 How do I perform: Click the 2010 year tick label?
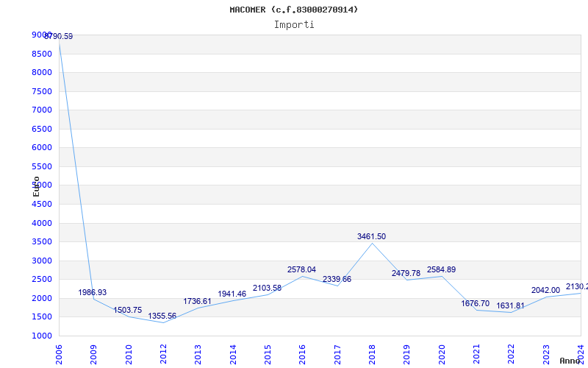pyautogui.click(x=129, y=355)
